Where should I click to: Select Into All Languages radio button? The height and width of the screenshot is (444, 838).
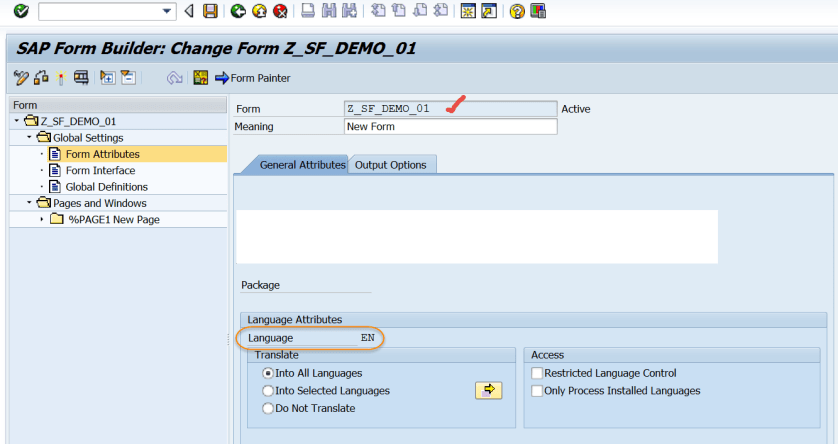click(268, 373)
